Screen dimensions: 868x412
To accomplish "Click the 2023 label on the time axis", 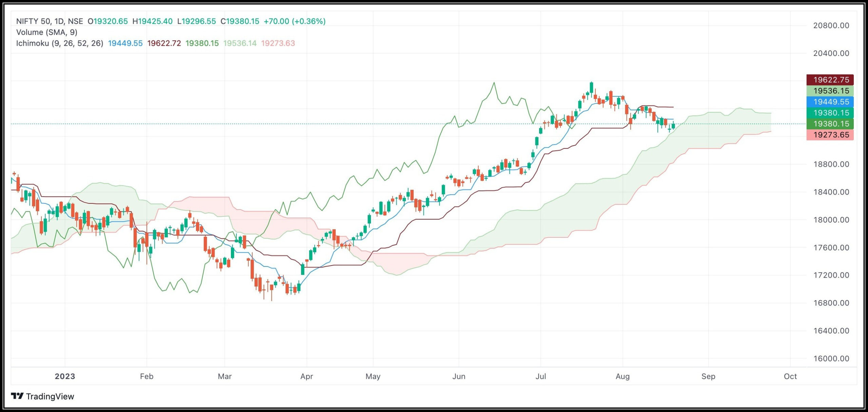I will point(65,376).
